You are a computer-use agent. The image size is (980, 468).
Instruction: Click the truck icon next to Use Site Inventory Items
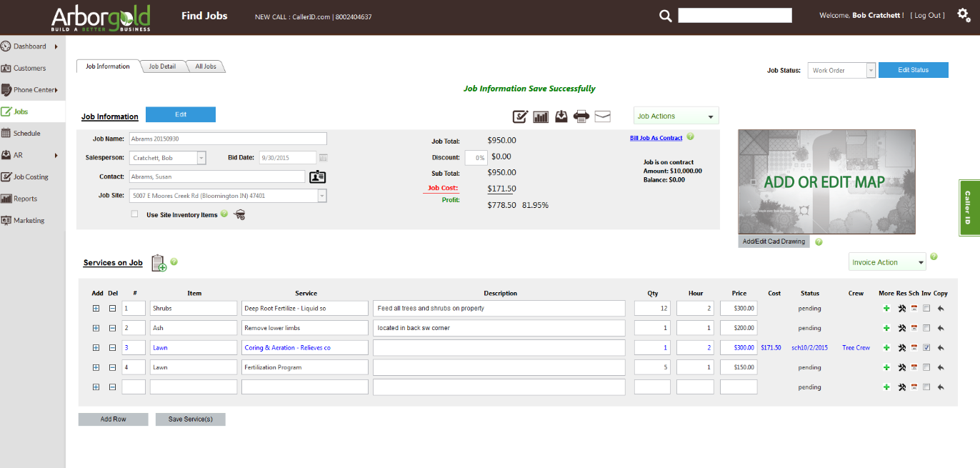click(x=239, y=214)
